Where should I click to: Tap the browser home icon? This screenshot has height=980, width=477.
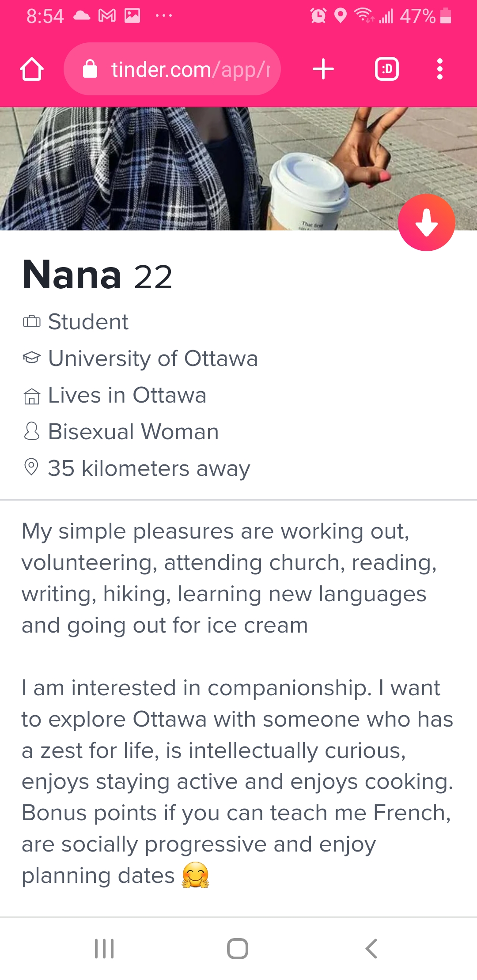(x=32, y=69)
